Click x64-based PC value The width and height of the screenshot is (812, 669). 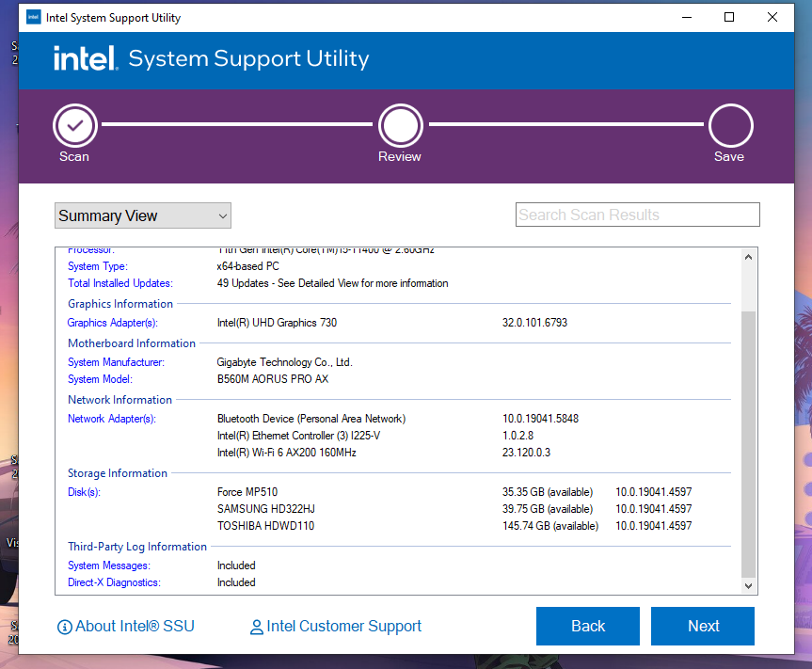(x=247, y=266)
